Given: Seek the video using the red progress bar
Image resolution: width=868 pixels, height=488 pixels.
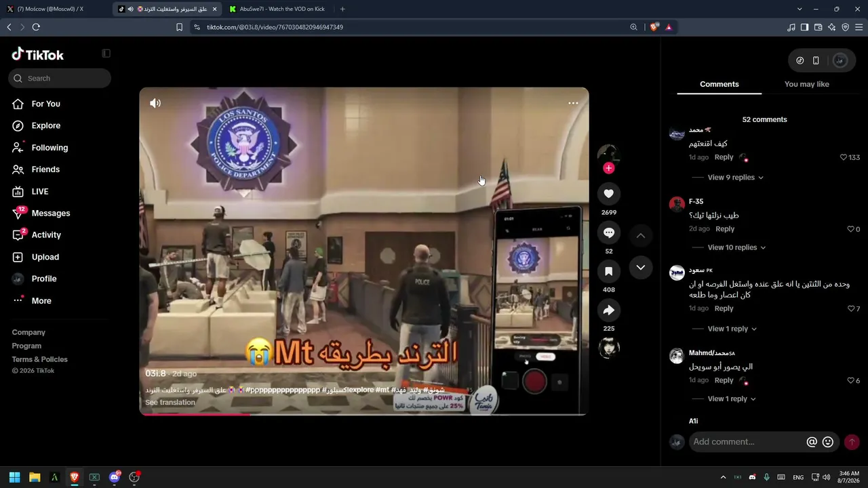Looking at the screenshot, I should click(x=364, y=414).
